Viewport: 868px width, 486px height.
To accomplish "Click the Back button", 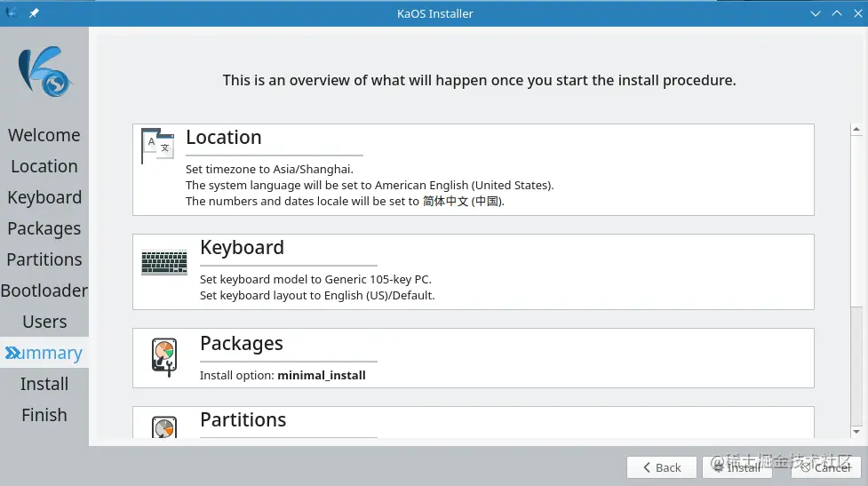I will [x=662, y=467].
